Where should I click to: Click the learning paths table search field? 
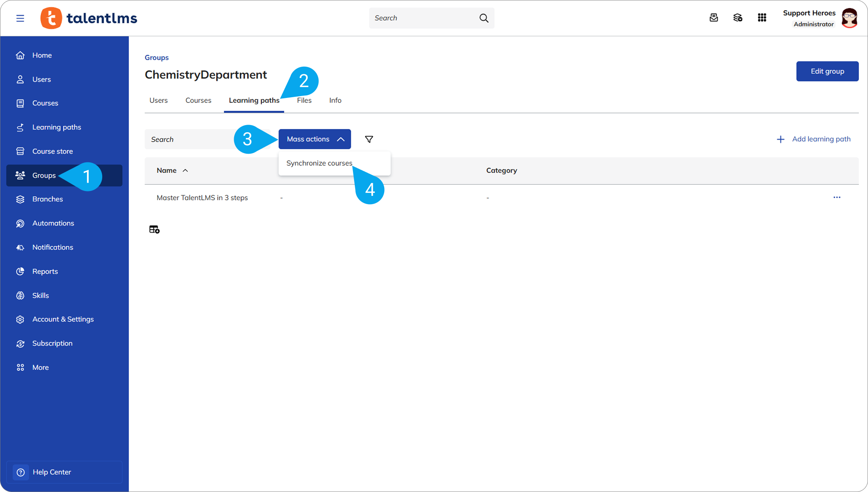[207, 139]
